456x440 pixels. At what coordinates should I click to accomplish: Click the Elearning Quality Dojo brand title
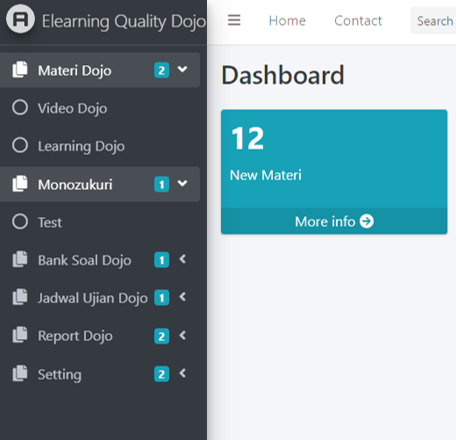[x=124, y=21]
